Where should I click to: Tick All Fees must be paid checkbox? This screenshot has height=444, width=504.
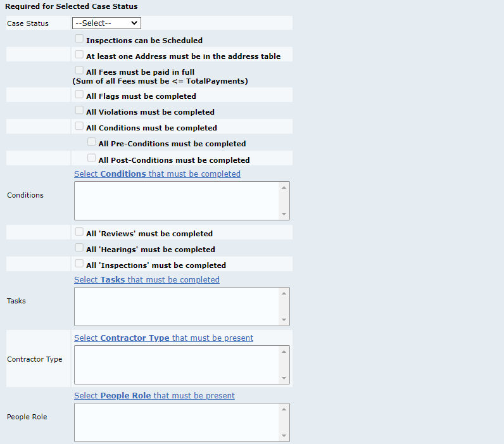(x=79, y=70)
